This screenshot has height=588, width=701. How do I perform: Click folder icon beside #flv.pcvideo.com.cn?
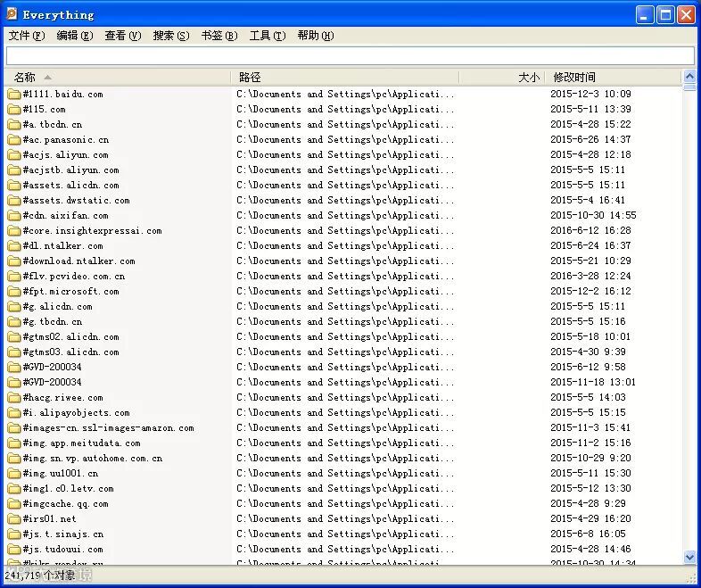14,277
